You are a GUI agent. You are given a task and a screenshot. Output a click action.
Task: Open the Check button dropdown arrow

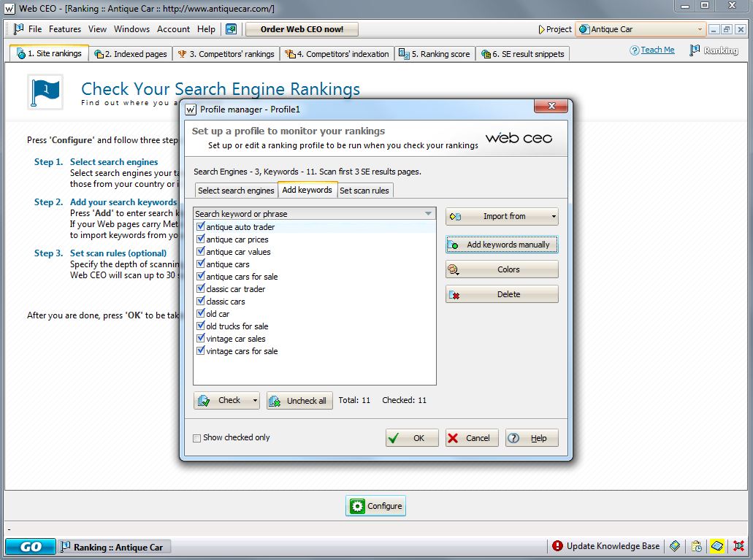[255, 401]
